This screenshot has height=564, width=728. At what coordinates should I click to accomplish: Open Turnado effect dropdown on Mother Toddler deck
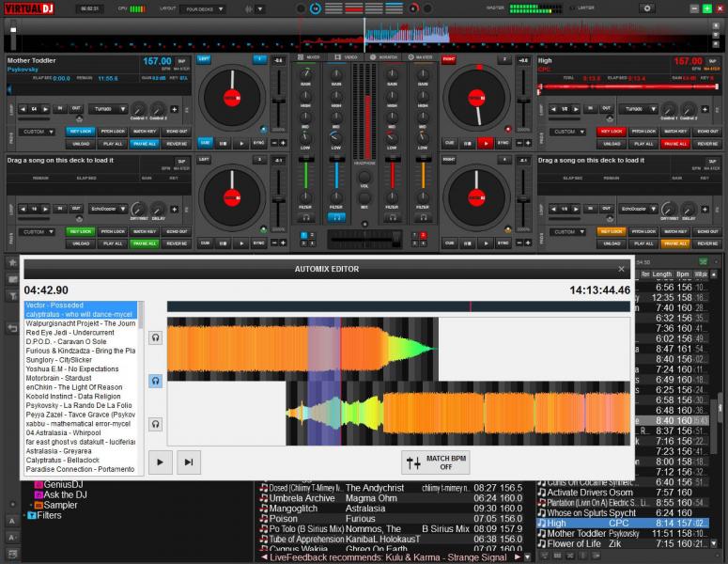[x=108, y=109]
